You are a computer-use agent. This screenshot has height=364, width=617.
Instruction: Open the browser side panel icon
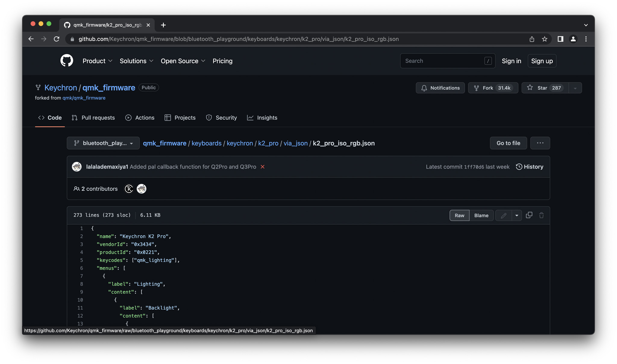(560, 39)
